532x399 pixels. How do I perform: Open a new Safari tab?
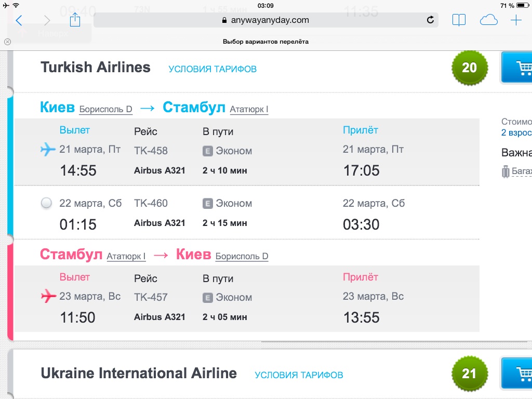pyautogui.click(x=516, y=20)
